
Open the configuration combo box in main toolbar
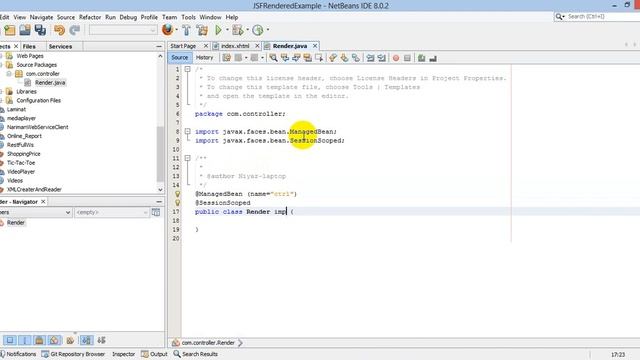click(x=123, y=30)
